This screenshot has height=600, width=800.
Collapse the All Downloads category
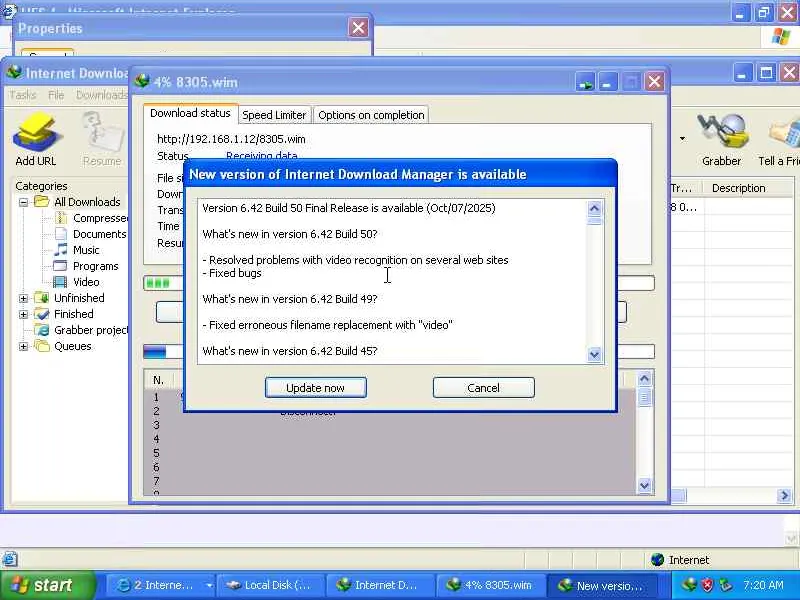tap(23, 202)
